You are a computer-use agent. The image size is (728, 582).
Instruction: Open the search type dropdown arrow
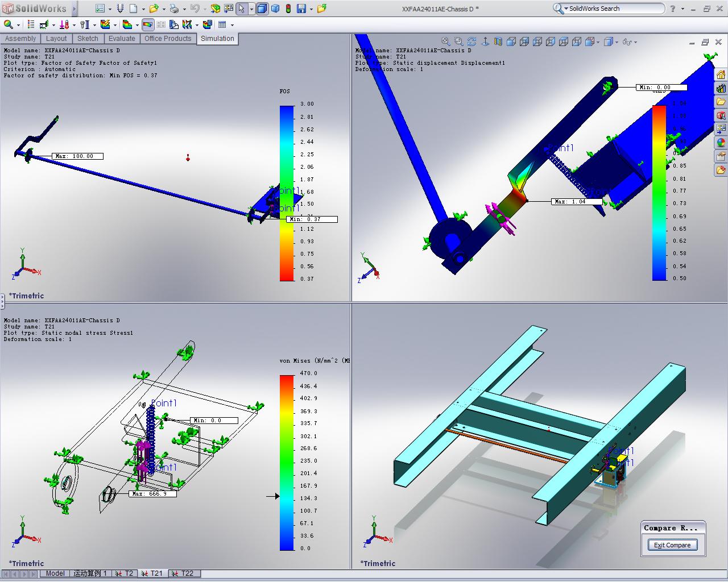(566, 9)
